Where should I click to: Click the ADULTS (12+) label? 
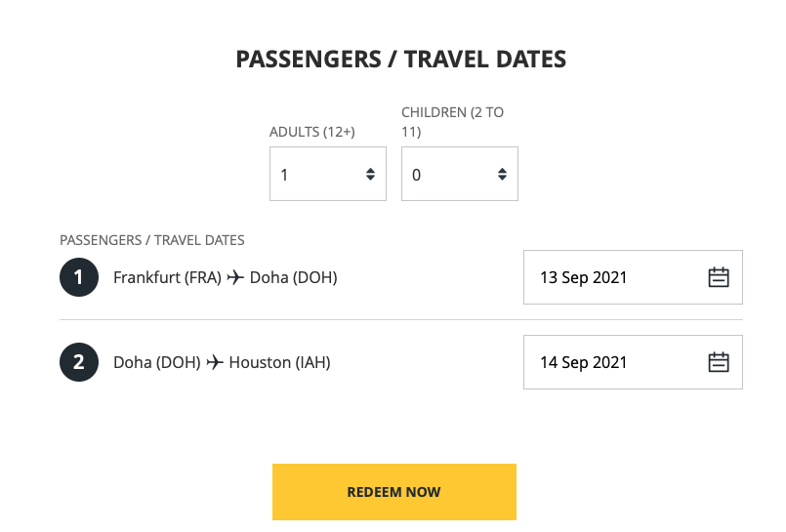[312, 132]
